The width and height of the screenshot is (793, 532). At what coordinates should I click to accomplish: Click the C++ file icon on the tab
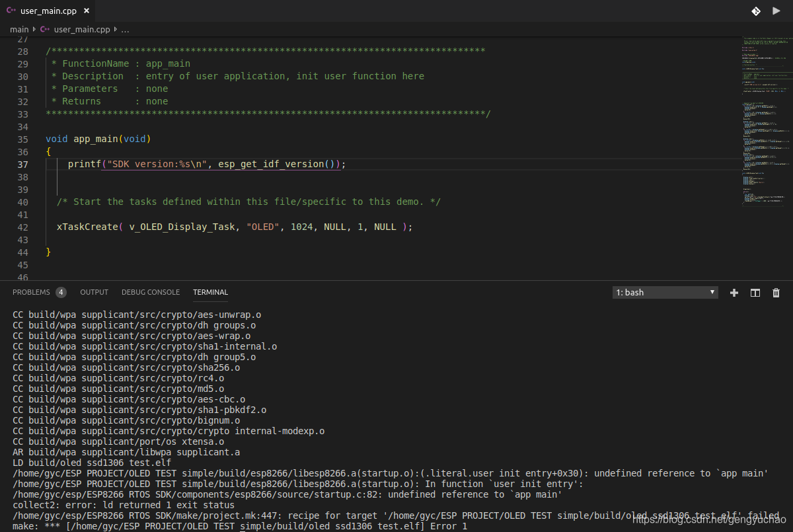pos(12,11)
